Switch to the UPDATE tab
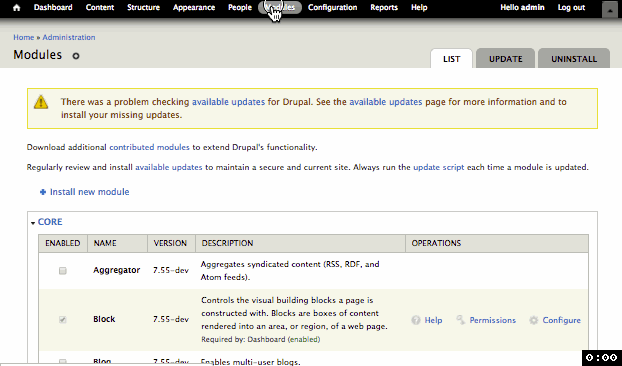 click(505, 59)
